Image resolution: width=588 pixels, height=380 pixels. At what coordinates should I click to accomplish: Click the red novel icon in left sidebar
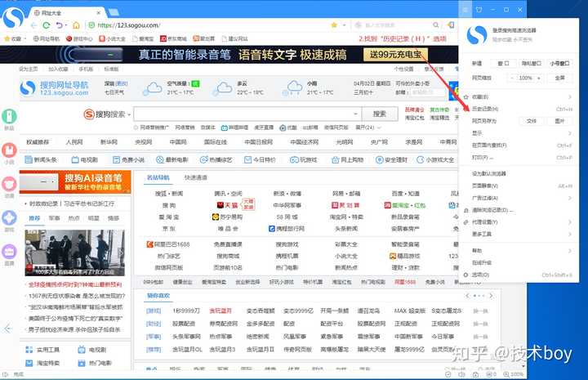[x=9, y=150]
